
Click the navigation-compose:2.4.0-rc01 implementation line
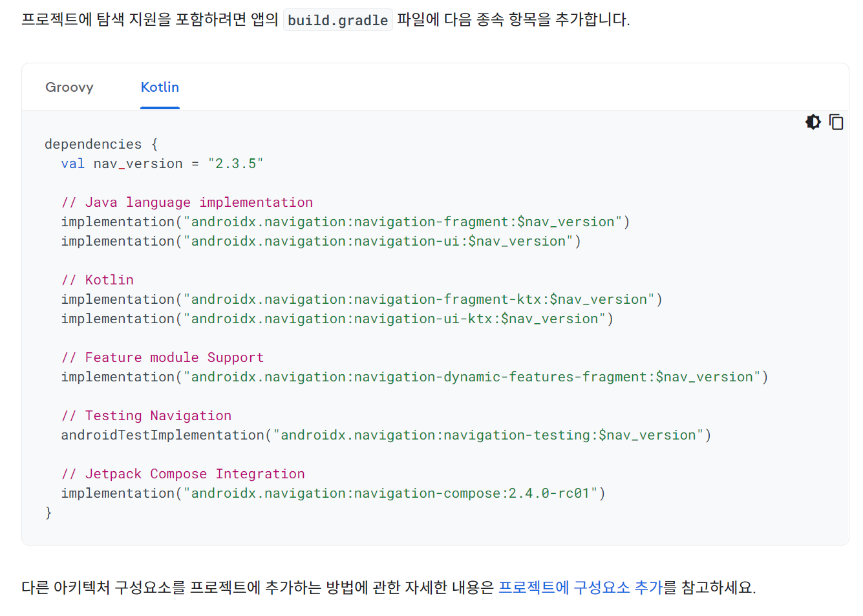pos(334,493)
